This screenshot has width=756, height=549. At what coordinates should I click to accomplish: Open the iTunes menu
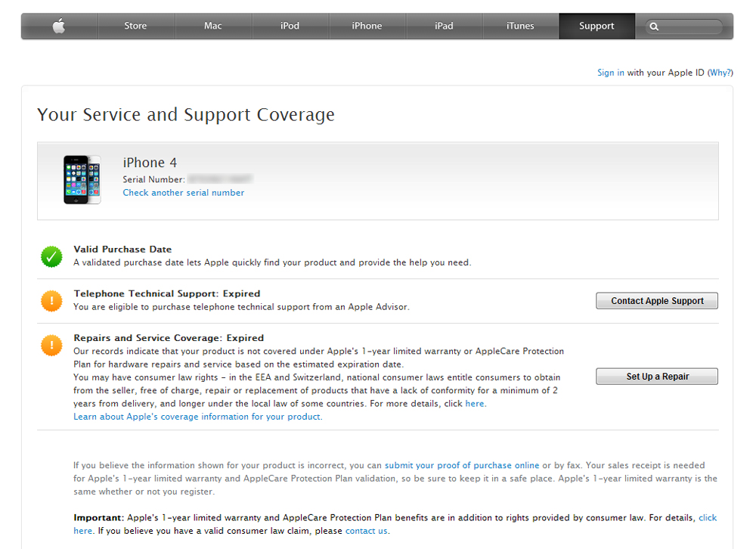coord(520,26)
